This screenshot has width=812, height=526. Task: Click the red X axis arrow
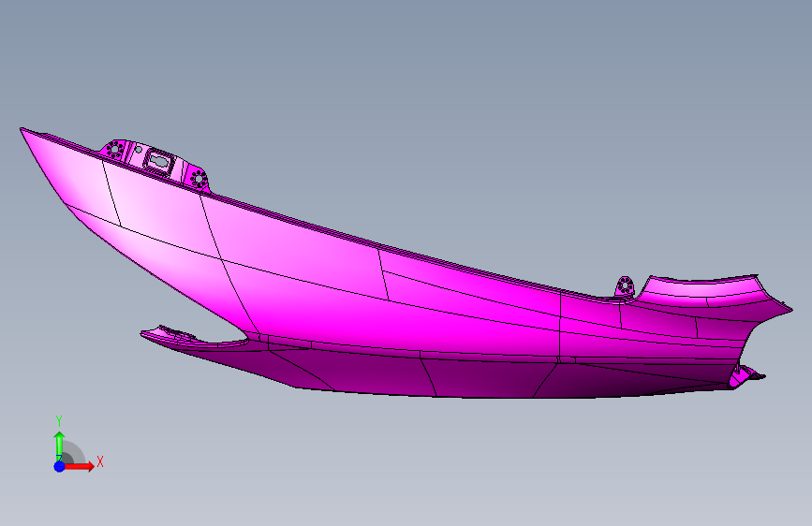[80, 466]
